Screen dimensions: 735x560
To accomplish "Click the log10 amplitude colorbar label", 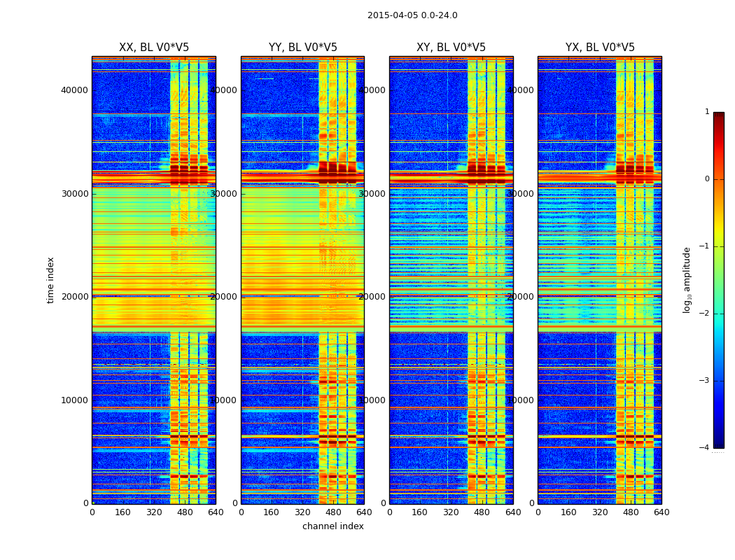I will pos(687,279).
